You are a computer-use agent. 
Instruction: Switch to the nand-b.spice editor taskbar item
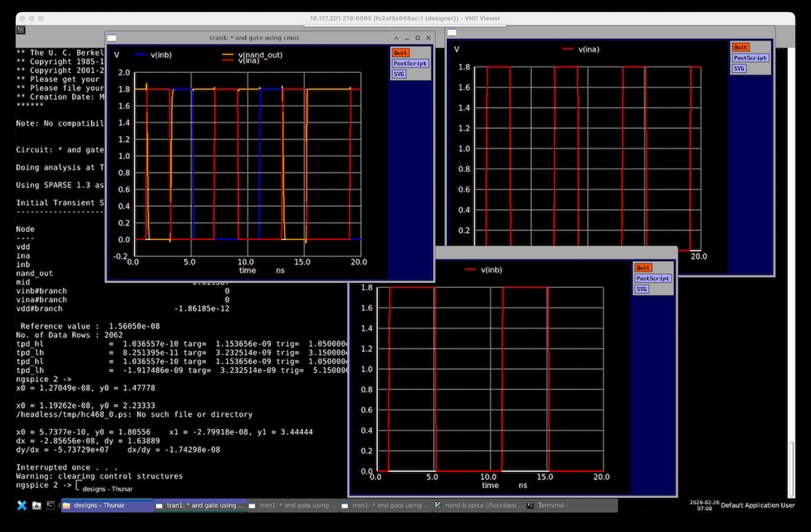pos(477,505)
